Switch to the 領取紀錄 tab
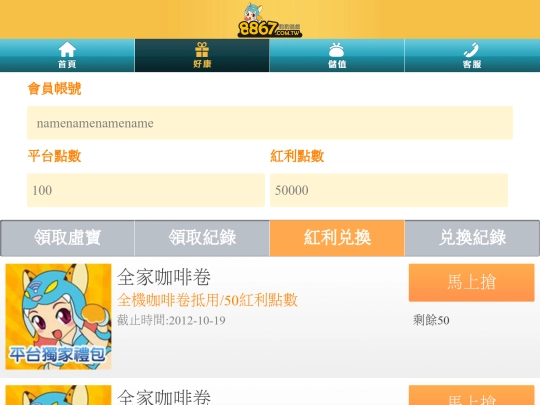 click(202, 238)
